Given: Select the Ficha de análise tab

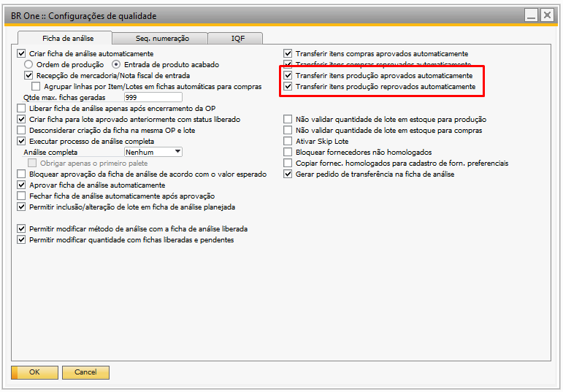Looking at the screenshot, I should pos(65,38).
